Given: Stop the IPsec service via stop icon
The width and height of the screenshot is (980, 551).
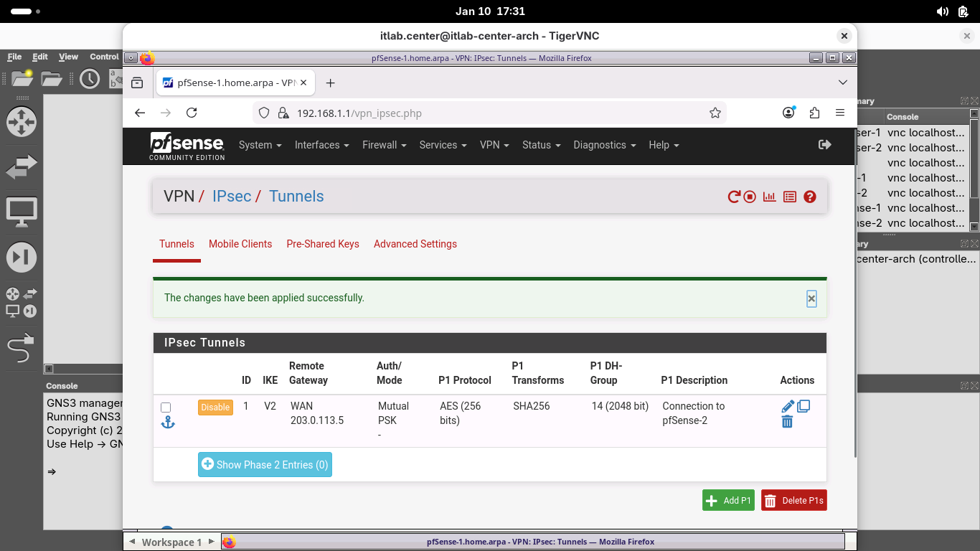Looking at the screenshot, I should 750,197.
